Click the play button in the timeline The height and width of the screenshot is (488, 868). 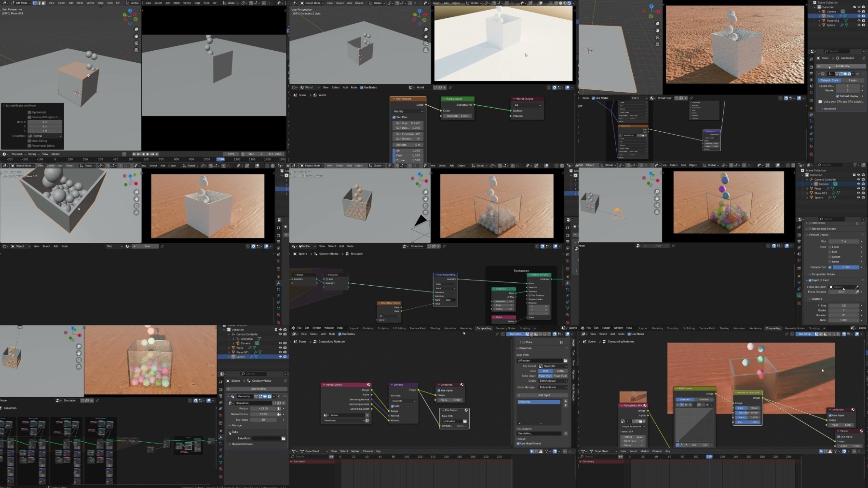[x=148, y=154]
